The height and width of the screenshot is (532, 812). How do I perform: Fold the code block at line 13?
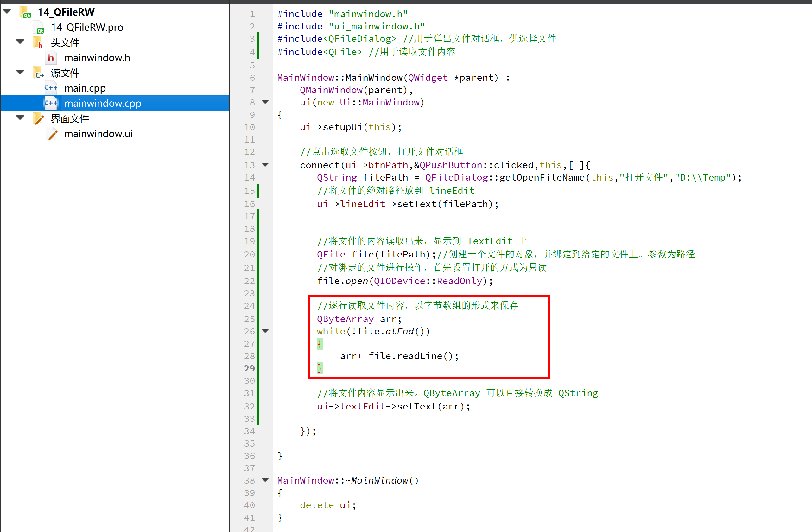click(x=265, y=165)
